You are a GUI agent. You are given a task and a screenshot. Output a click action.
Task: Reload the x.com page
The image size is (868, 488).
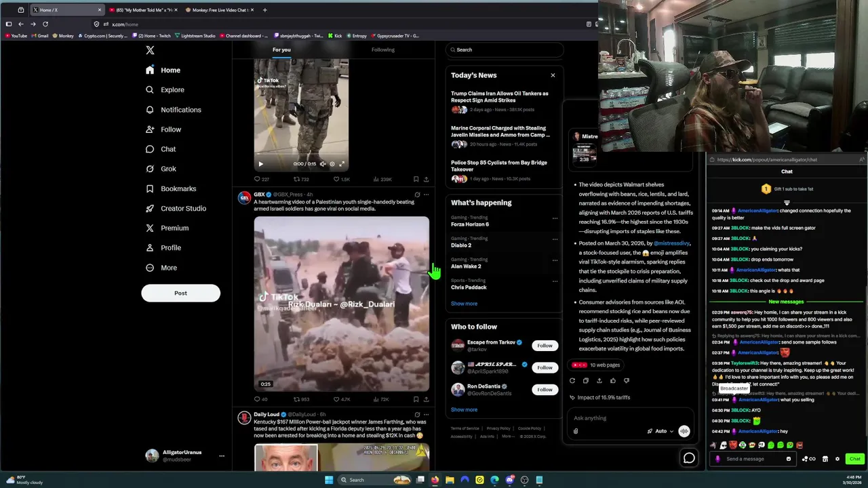coord(45,24)
